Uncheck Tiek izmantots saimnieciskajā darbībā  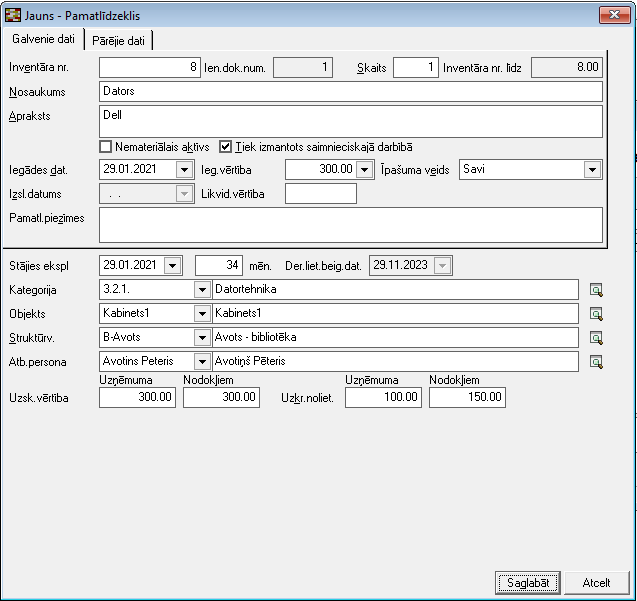[225, 147]
